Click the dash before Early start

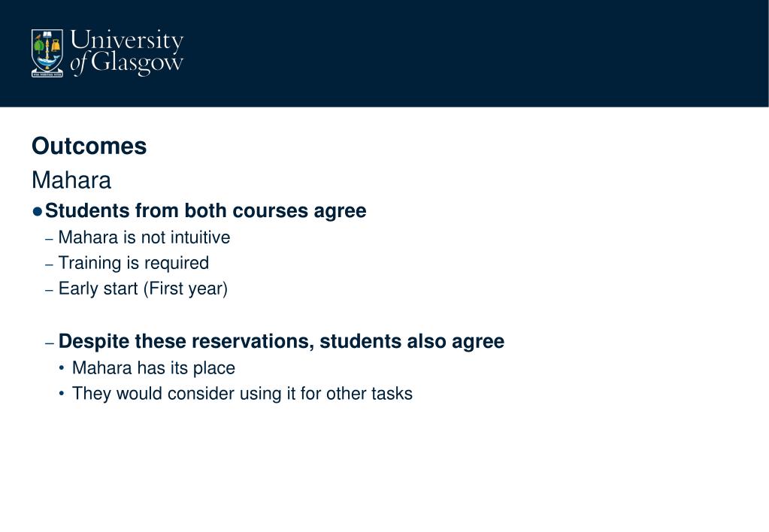tap(49, 290)
